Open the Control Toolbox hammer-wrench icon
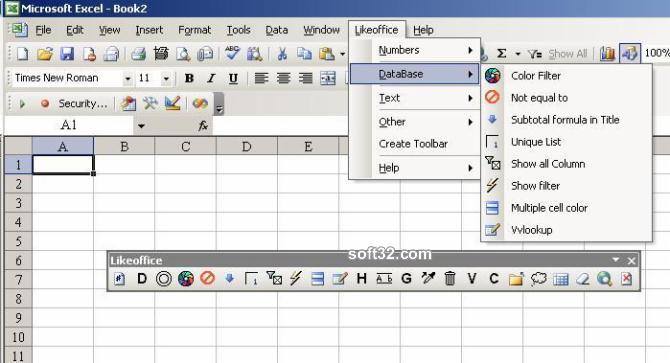The height and width of the screenshot is (363, 670). pos(150,103)
